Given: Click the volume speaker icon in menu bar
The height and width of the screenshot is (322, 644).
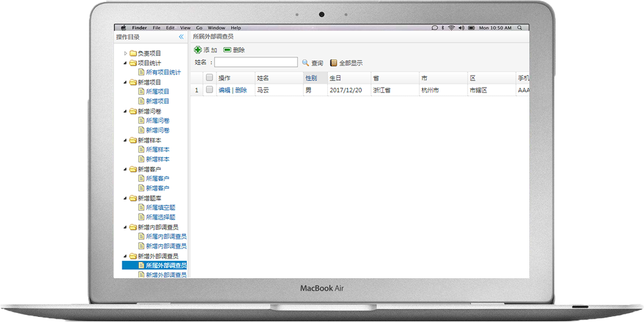Looking at the screenshot, I should point(461,28).
